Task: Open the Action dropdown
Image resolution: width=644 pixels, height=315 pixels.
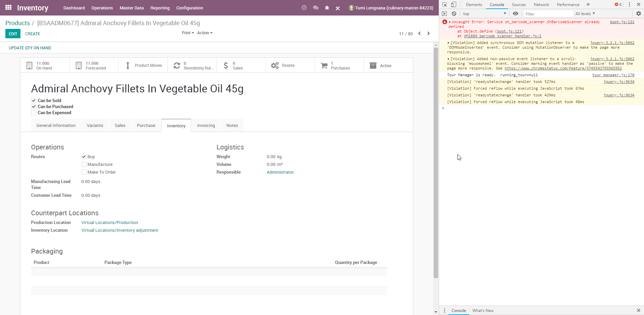Action: click(x=205, y=33)
